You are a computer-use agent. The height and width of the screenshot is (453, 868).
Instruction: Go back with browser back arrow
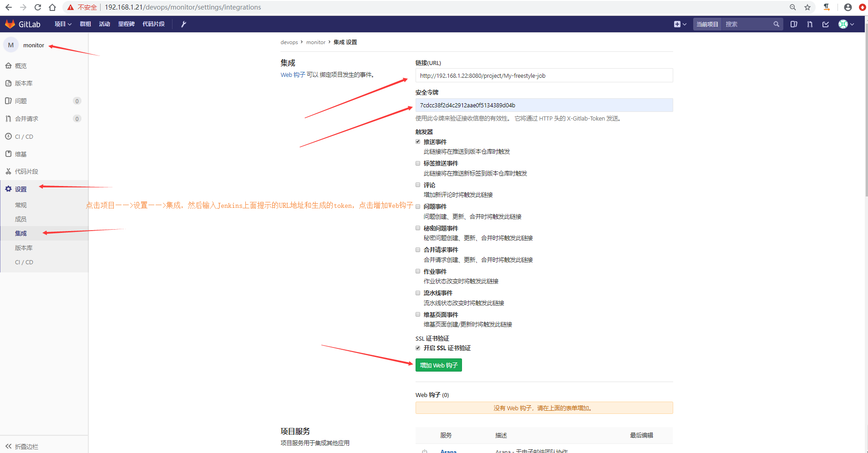(x=9, y=7)
